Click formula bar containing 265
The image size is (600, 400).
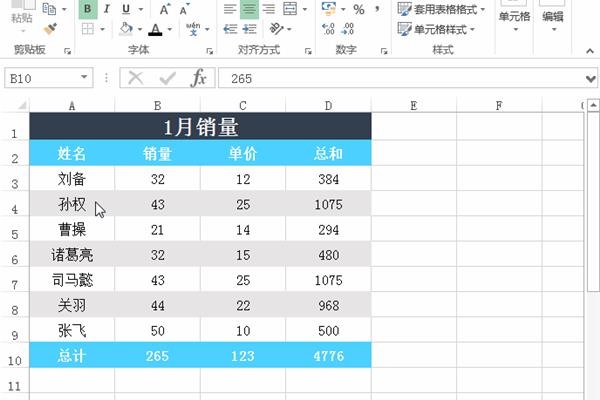click(x=401, y=78)
